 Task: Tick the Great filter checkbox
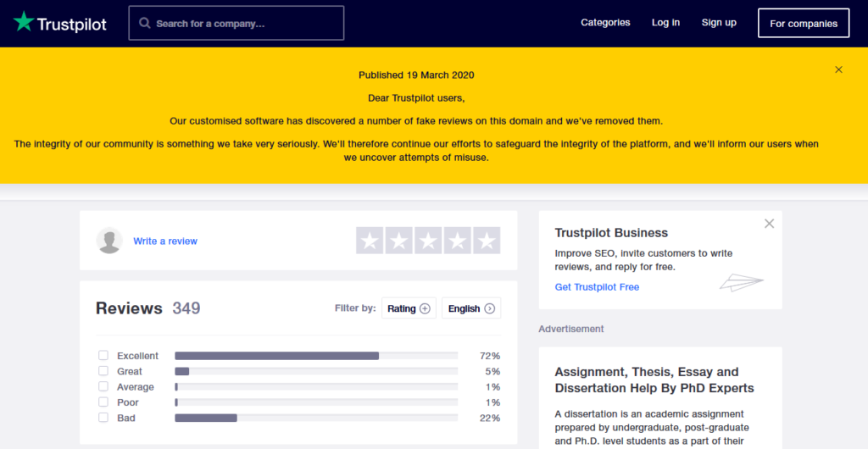(103, 370)
